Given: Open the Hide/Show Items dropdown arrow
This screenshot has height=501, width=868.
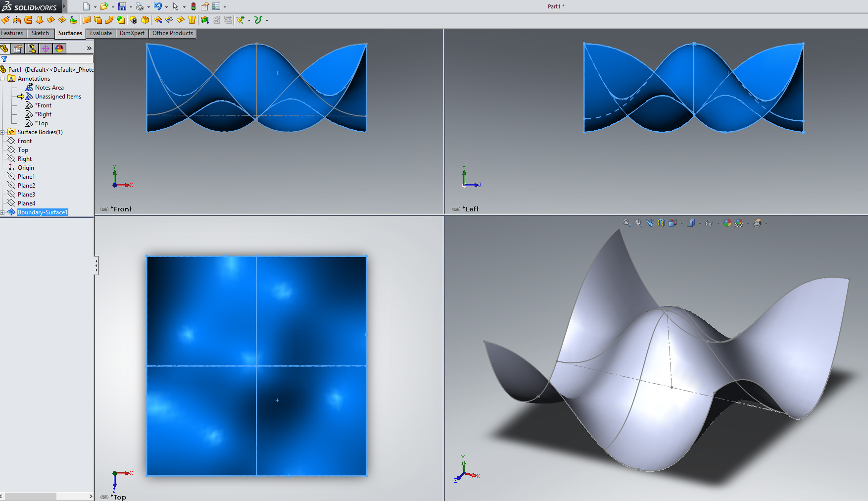Looking at the screenshot, I should coord(718,223).
